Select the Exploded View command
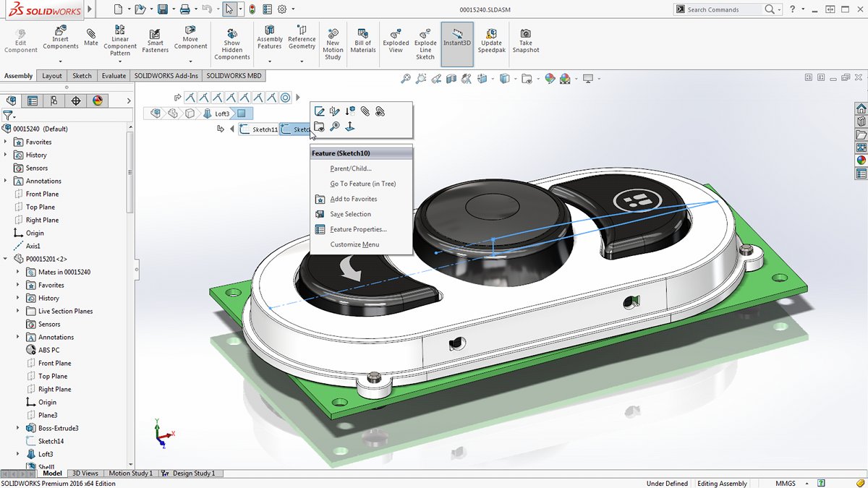This screenshot has height=488, width=868. (396, 41)
